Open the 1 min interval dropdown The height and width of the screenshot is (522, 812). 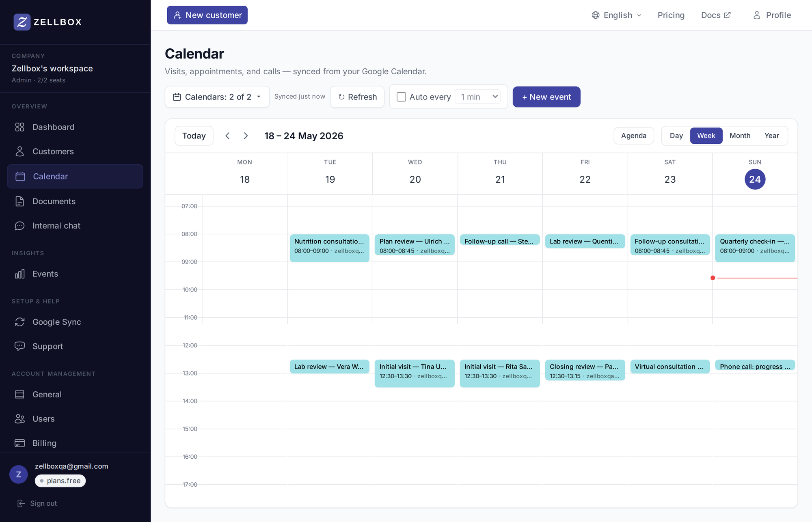tap(478, 97)
